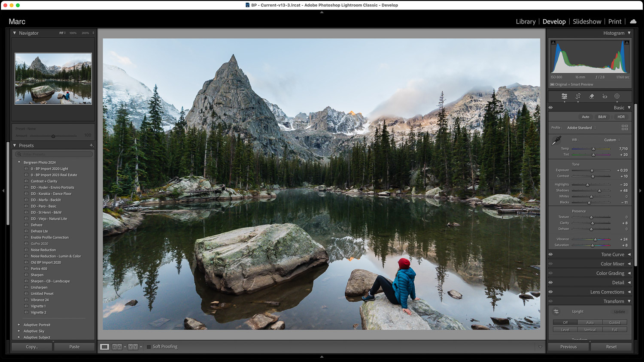The height and width of the screenshot is (362, 644).
Task: Click the Loupe view icon
Action: tap(104, 347)
